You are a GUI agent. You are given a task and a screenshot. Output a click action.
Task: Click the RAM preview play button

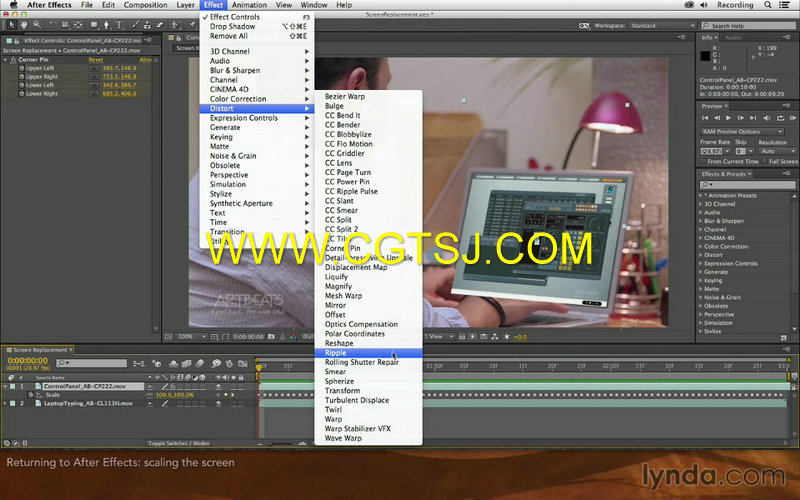pyautogui.click(x=793, y=118)
